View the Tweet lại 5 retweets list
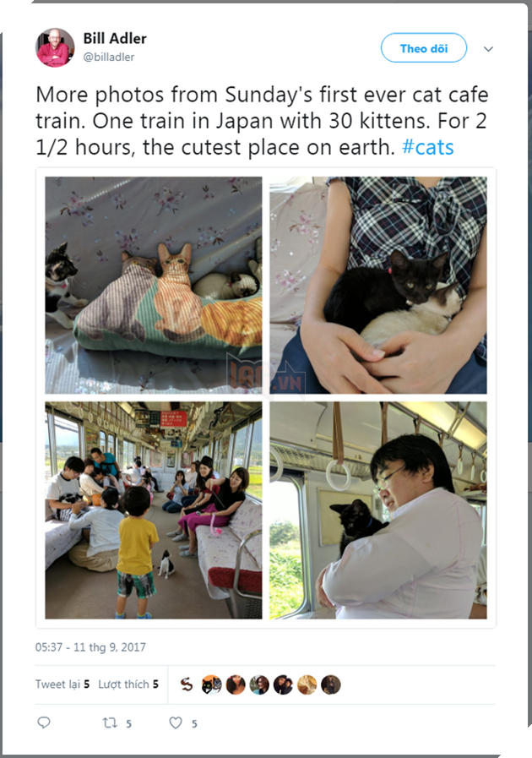 (x=62, y=684)
